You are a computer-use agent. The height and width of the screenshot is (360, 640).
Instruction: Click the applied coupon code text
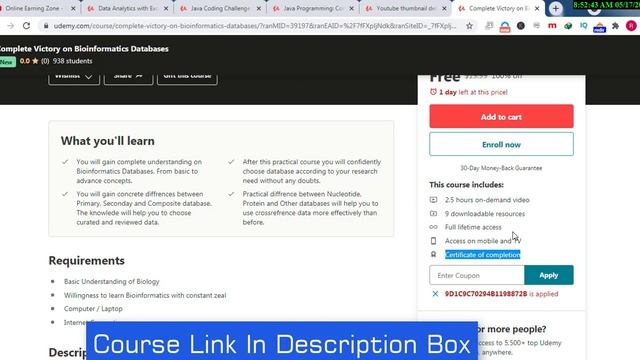point(486,294)
